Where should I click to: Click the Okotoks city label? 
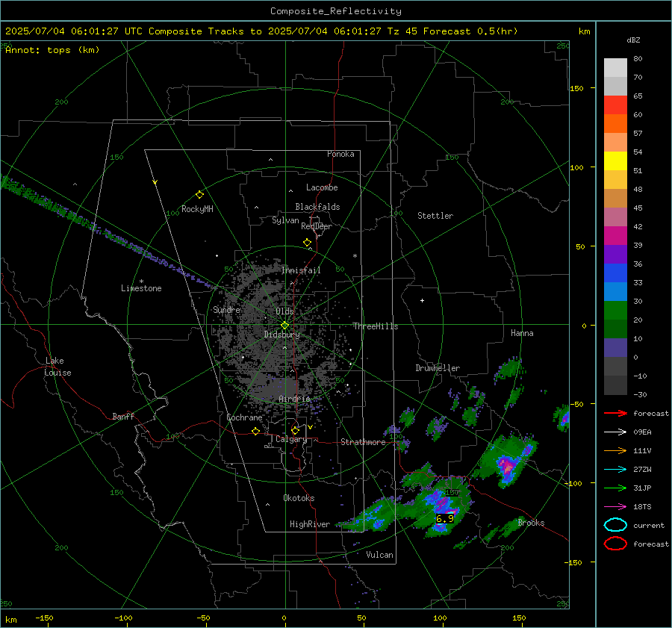tap(299, 498)
